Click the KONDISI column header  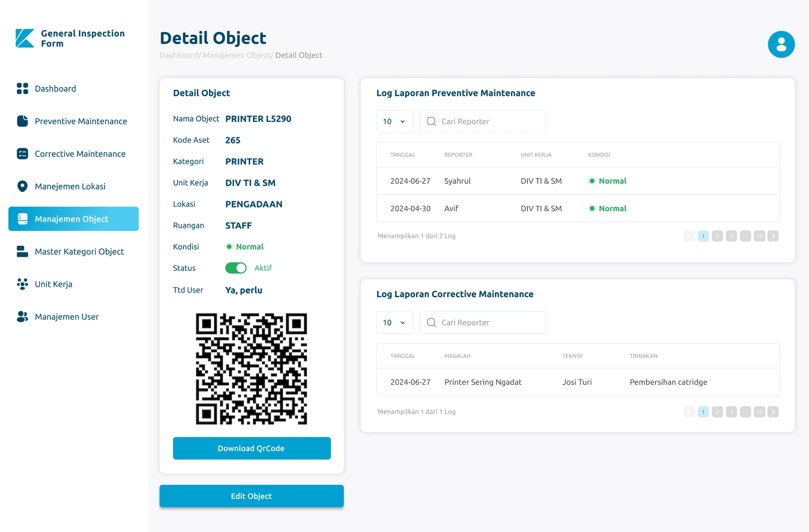(599, 155)
